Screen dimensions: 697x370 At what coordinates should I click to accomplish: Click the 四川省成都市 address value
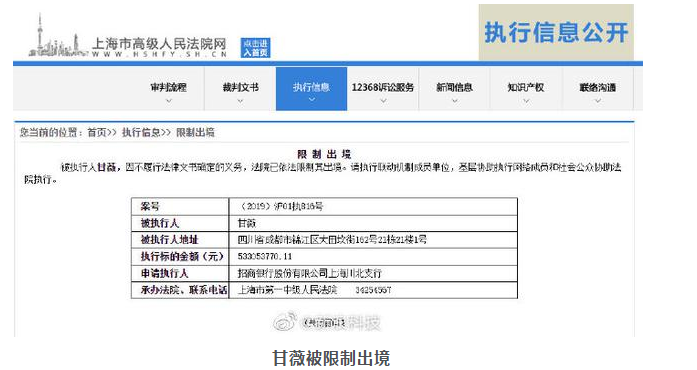[332, 240]
